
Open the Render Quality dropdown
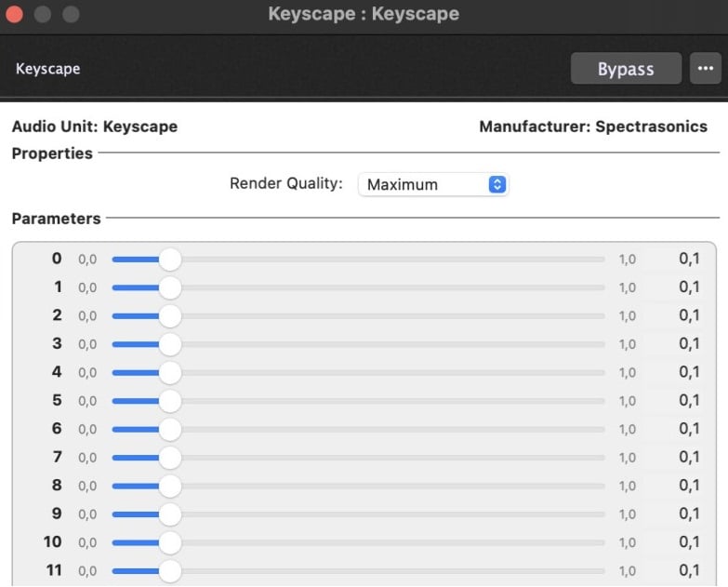click(433, 184)
